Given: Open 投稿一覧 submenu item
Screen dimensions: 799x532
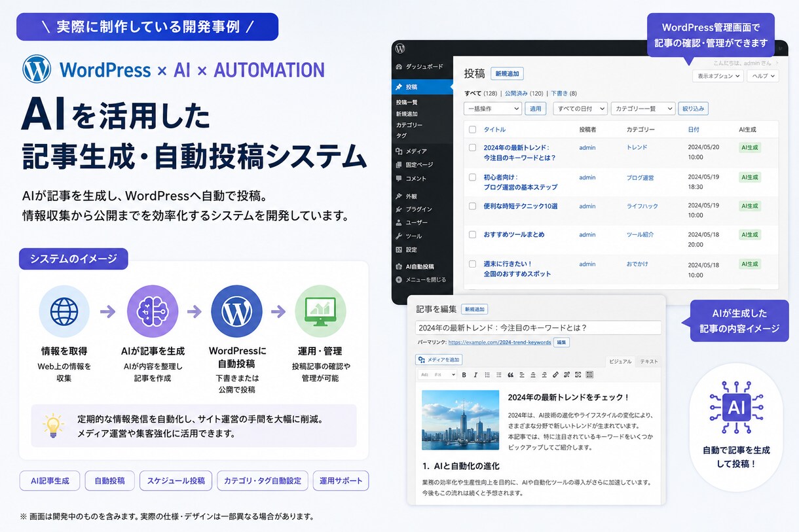Looking at the screenshot, I should [407, 103].
